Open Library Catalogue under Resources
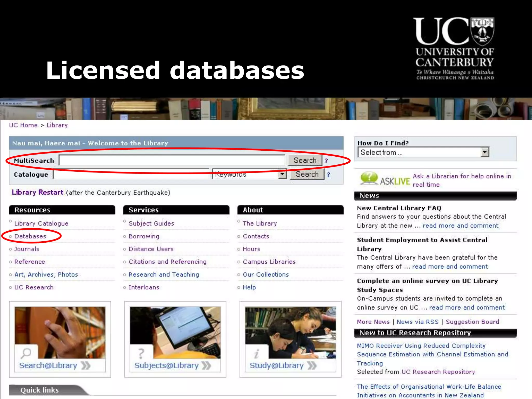 tap(41, 223)
